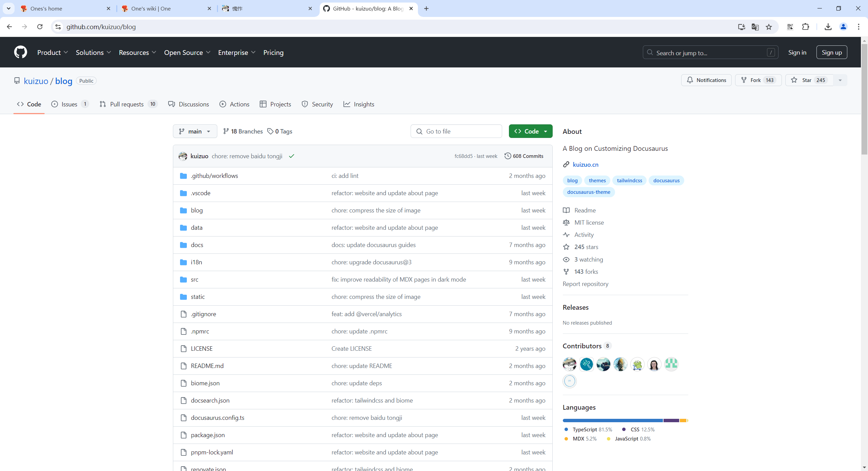868x471 pixels.
Task: Open the kuizuo.cn website link
Action: pyautogui.click(x=585, y=164)
